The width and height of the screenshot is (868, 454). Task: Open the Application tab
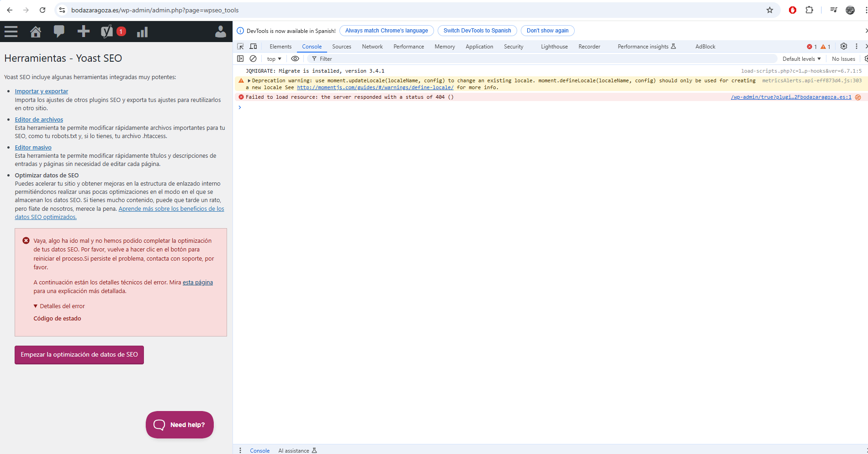(479, 47)
